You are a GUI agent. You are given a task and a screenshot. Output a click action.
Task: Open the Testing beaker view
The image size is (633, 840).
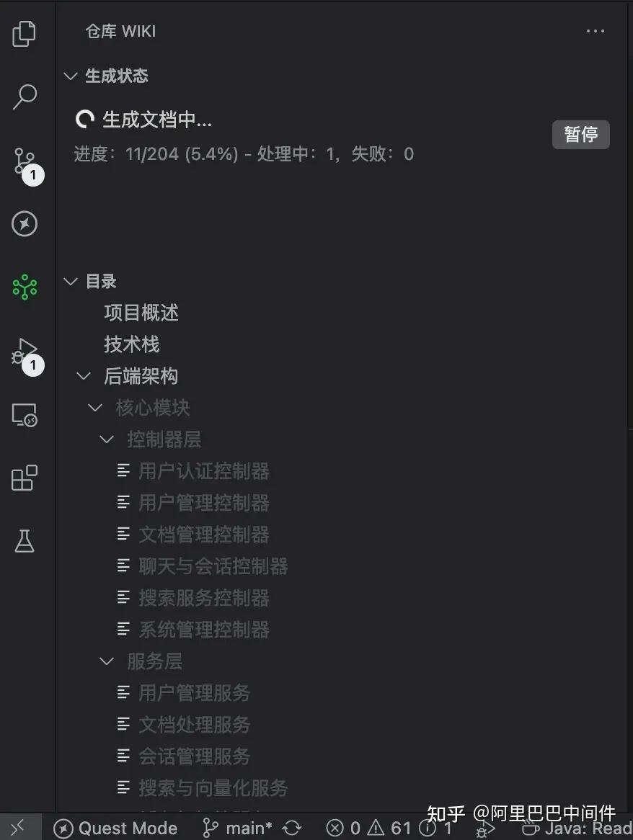[25, 541]
